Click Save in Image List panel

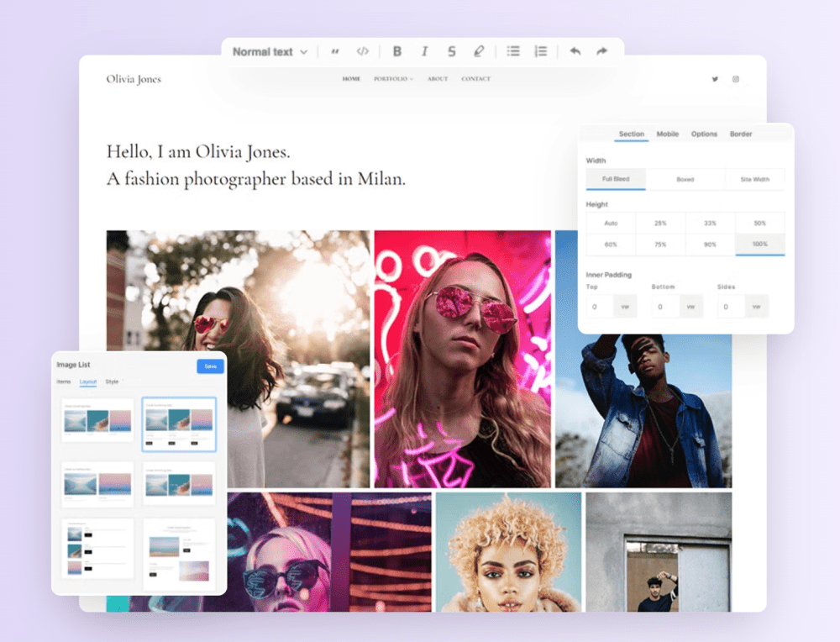point(211,366)
